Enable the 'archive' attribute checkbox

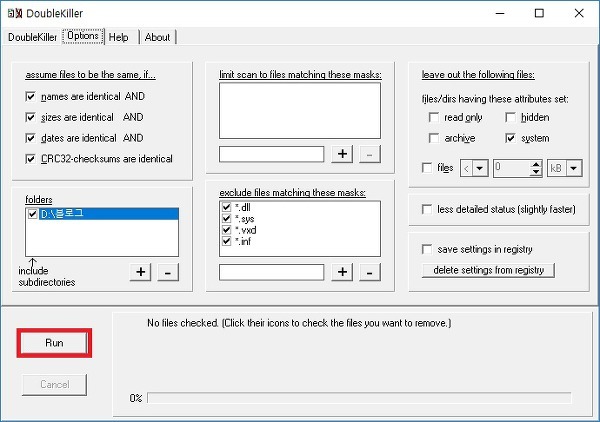click(x=434, y=138)
